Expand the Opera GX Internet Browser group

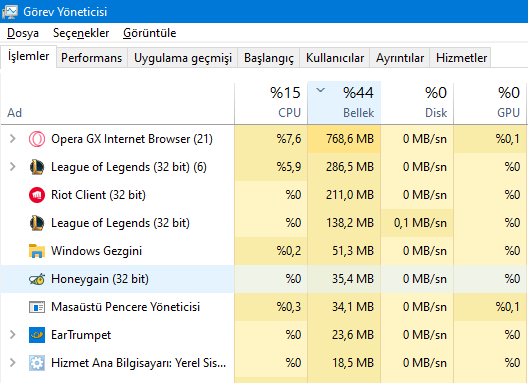(x=12, y=138)
